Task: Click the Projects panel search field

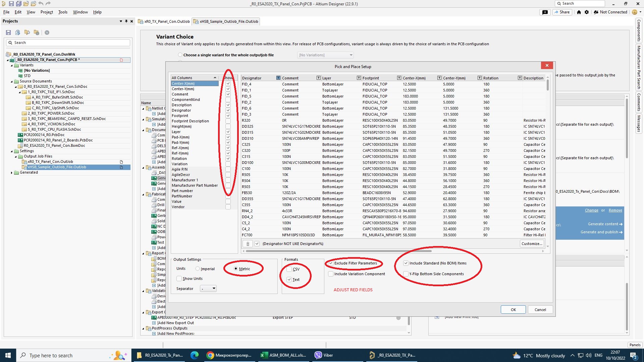Action: (68, 43)
